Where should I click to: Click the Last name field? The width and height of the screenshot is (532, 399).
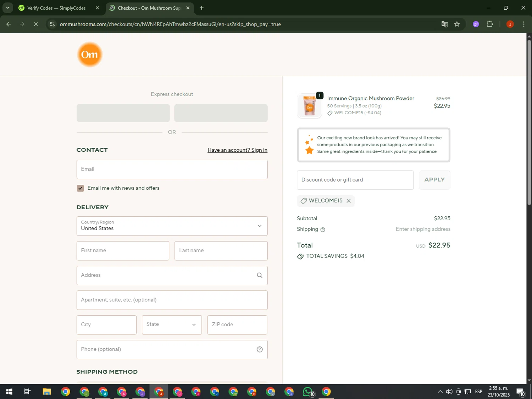pyautogui.click(x=221, y=250)
